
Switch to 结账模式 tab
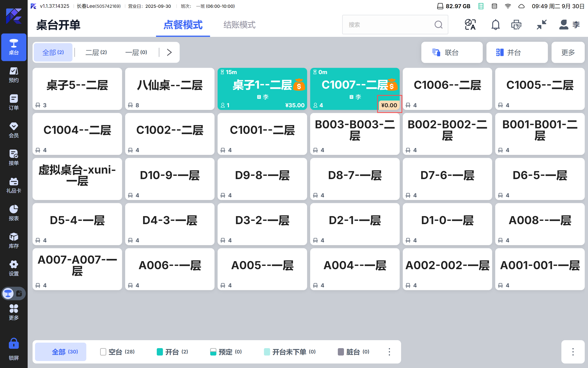(x=239, y=25)
